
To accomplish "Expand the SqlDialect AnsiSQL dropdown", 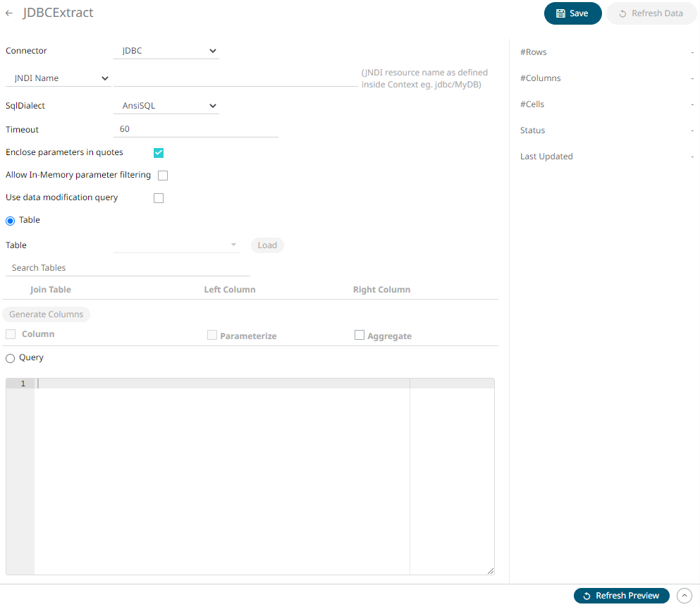I will click(x=166, y=106).
